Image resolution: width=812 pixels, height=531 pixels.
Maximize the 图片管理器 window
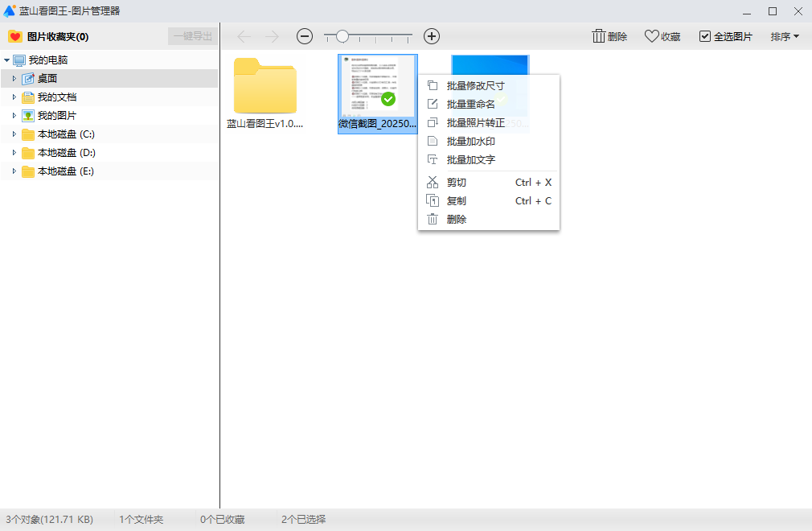[773, 11]
